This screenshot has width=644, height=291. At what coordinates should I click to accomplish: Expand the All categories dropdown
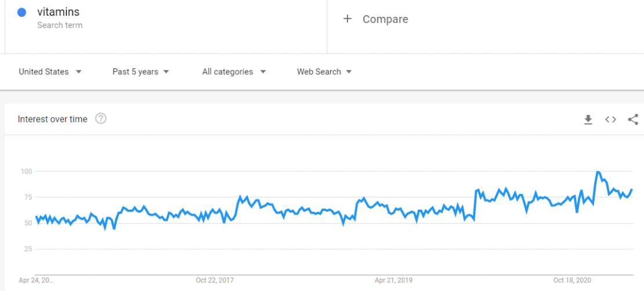click(x=234, y=72)
